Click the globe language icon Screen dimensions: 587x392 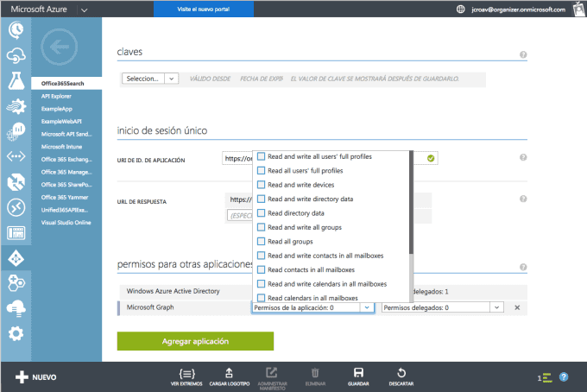tap(460, 9)
